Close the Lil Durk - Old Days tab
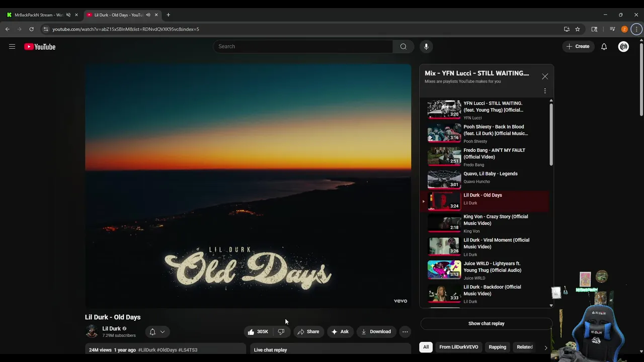Screen dimensions: 644x362 click(156, 15)
